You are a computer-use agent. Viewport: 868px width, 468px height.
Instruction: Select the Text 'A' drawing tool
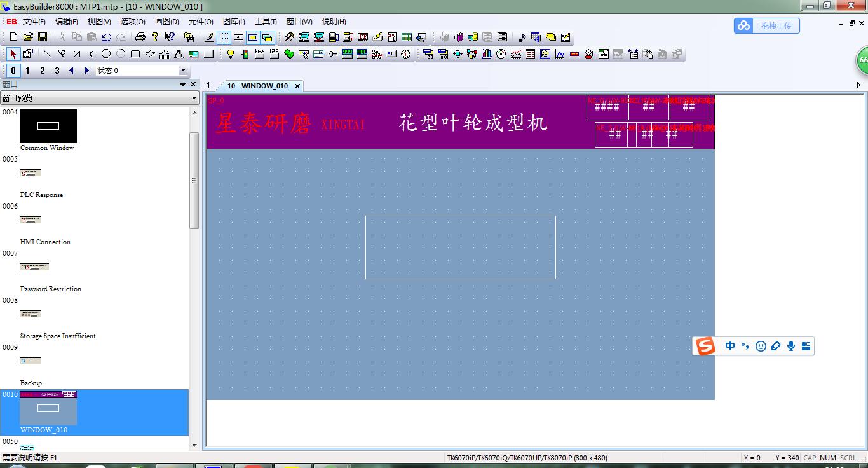179,54
